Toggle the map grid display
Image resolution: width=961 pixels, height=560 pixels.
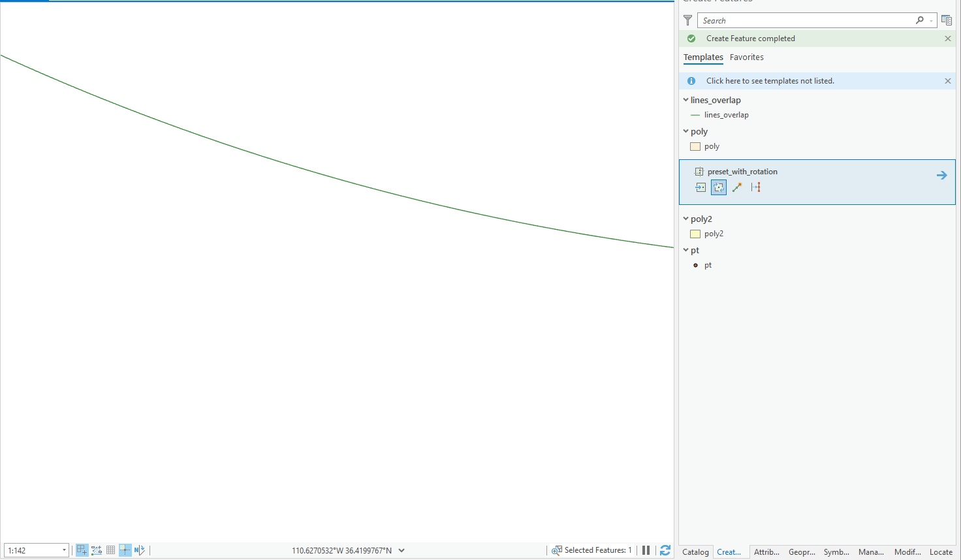pyautogui.click(x=110, y=550)
